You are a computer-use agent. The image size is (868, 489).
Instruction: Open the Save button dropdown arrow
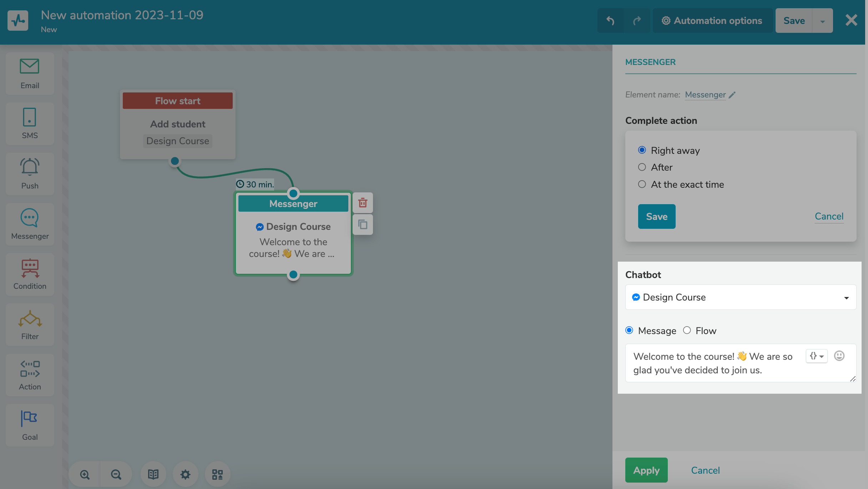822,21
